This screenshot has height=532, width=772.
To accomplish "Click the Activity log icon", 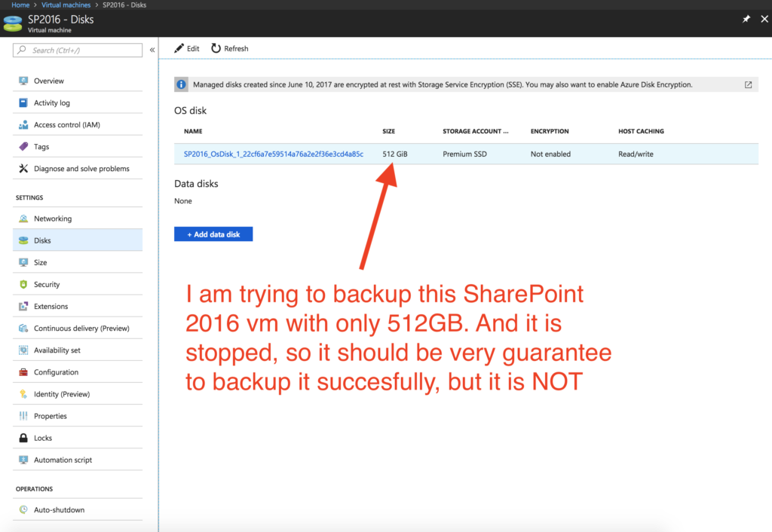I will tap(23, 102).
